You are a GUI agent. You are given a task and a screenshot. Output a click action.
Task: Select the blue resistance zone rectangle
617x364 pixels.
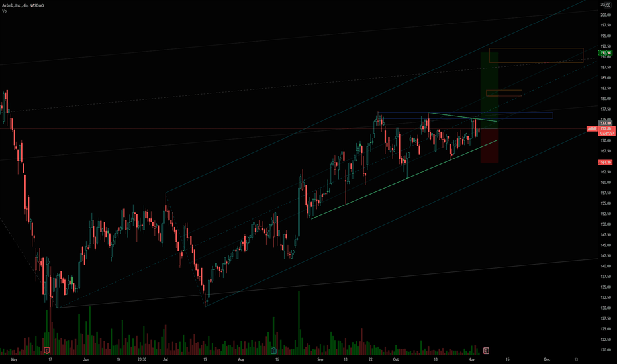[x=465, y=116]
